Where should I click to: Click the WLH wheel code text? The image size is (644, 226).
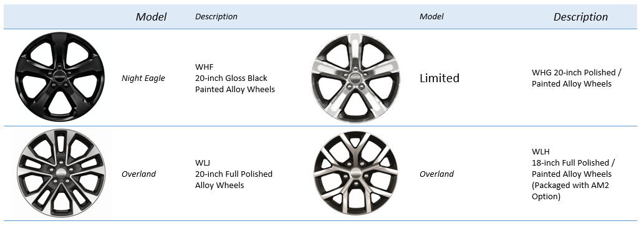(x=541, y=152)
